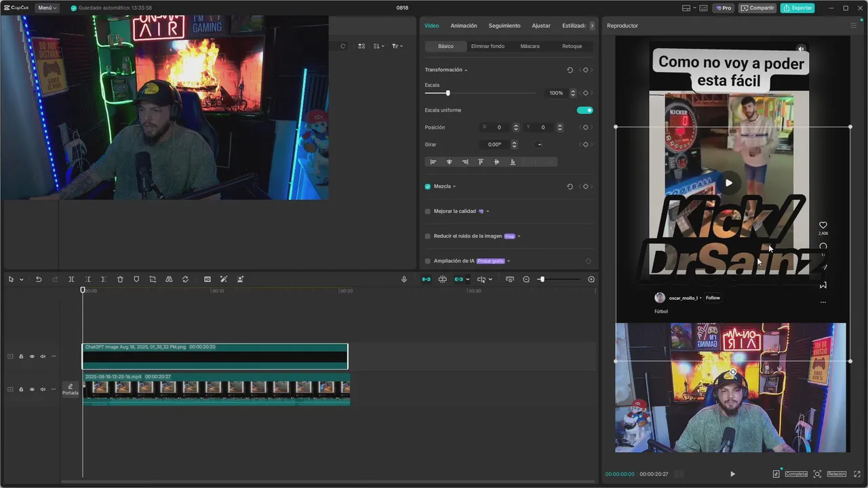The height and width of the screenshot is (488, 868).
Task: Open aspect ratio Relación button
Action: (x=836, y=474)
